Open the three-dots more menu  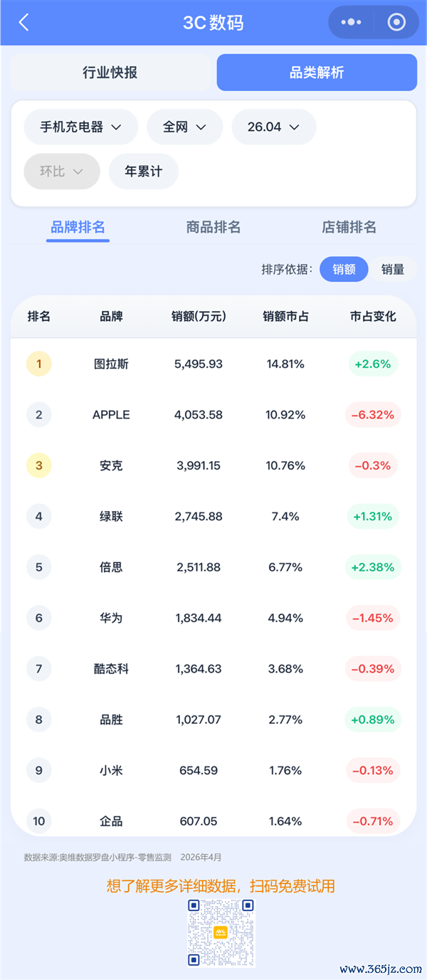351,22
